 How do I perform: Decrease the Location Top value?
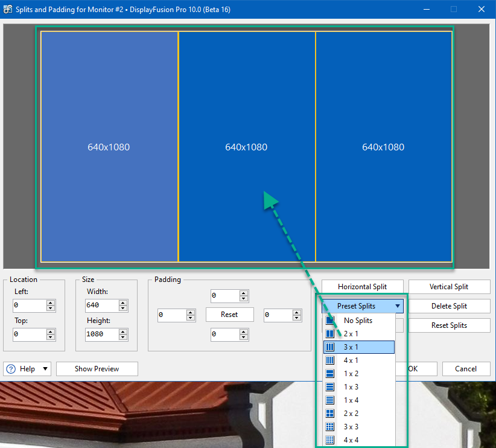point(51,338)
